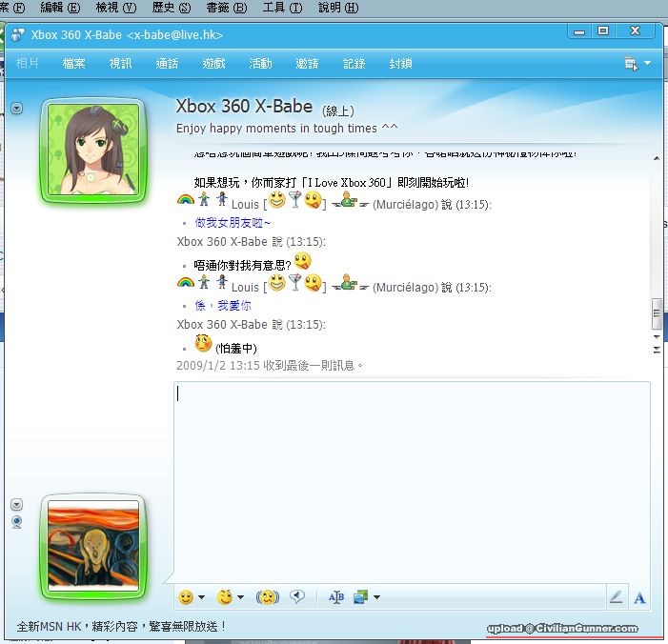The image size is (668, 644).
Task: Send a nudge with the shaking face icon
Action: 269,597
